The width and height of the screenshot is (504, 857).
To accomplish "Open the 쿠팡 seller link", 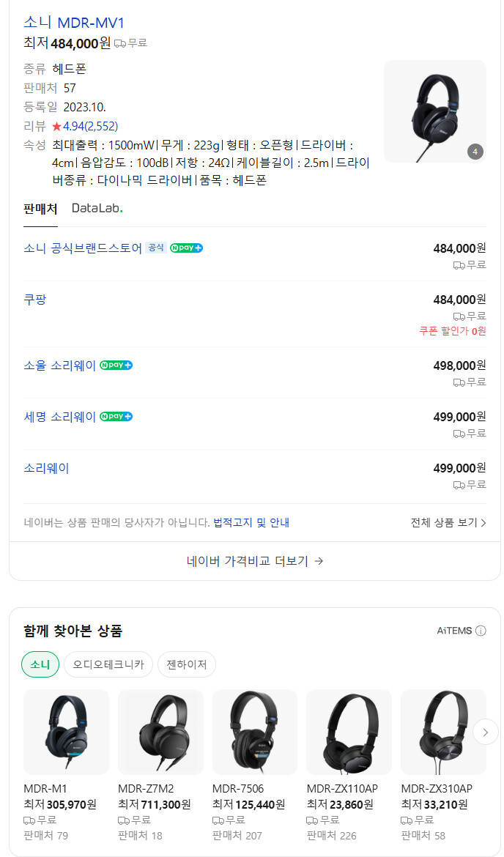I will [x=35, y=300].
